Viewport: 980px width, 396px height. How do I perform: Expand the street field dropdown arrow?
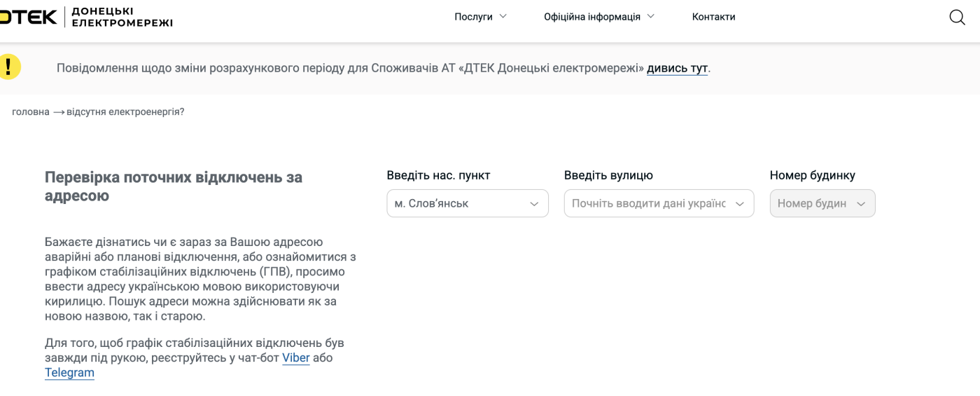coord(740,204)
